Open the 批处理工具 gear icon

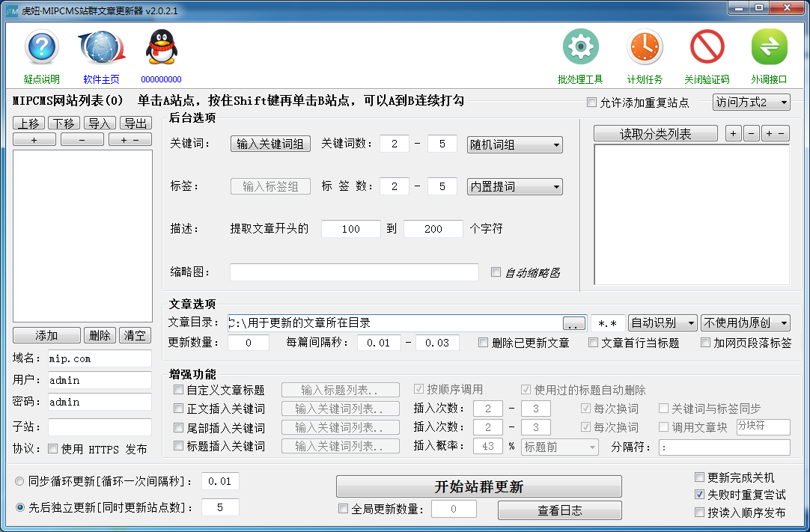tap(581, 47)
